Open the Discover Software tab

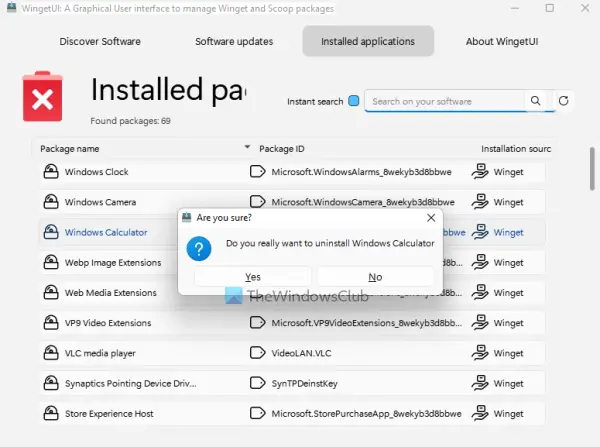pos(100,41)
